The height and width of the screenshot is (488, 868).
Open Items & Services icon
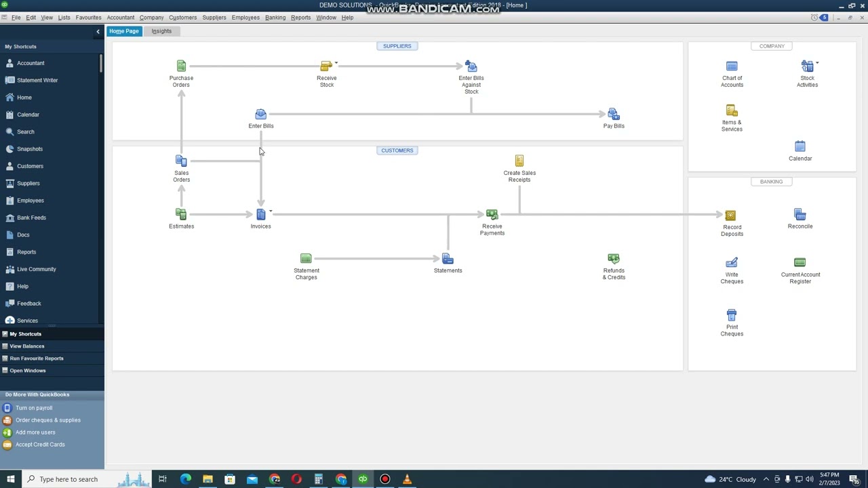pyautogui.click(x=732, y=111)
